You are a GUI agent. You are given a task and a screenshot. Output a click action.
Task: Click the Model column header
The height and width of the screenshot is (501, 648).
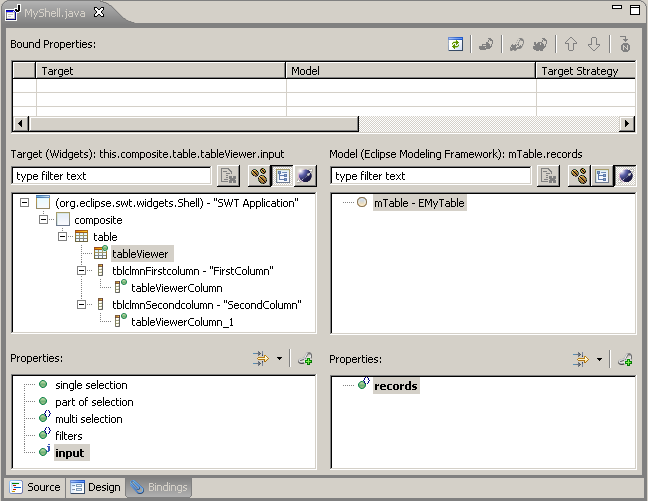click(411, 71)
